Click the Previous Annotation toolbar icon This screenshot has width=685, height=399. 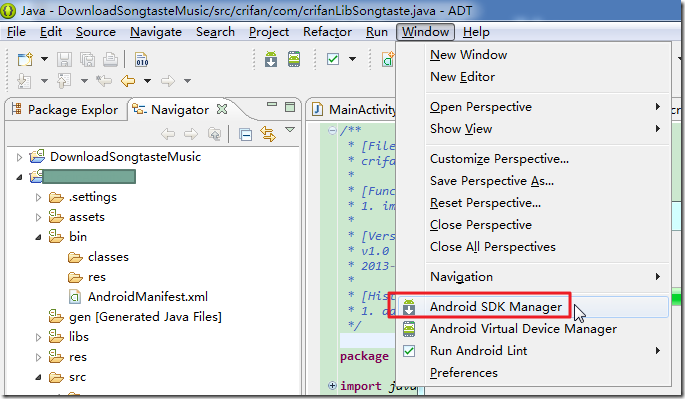[x=64, y=81]
